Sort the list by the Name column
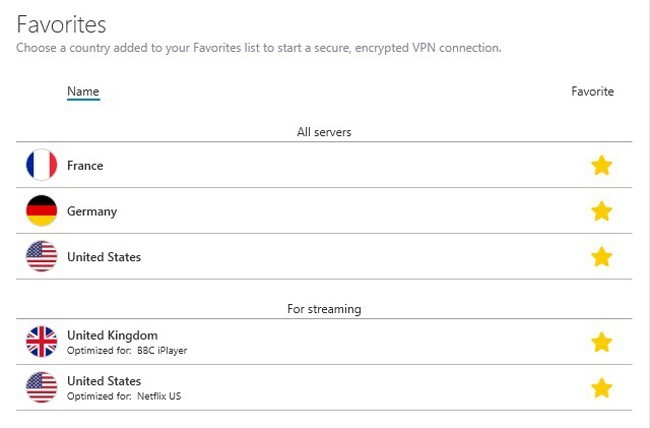The height and width of the screenshot is (428, 650). point(83,91)
